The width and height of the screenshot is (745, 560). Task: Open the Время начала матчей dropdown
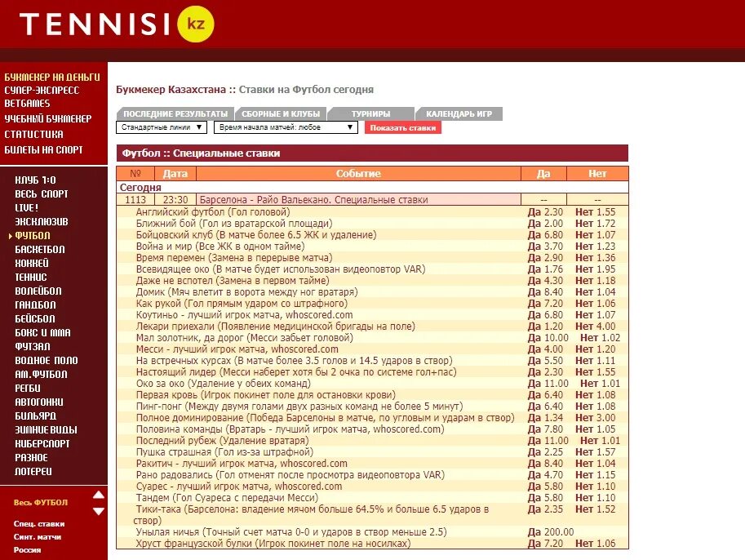(x=286, y=127)
